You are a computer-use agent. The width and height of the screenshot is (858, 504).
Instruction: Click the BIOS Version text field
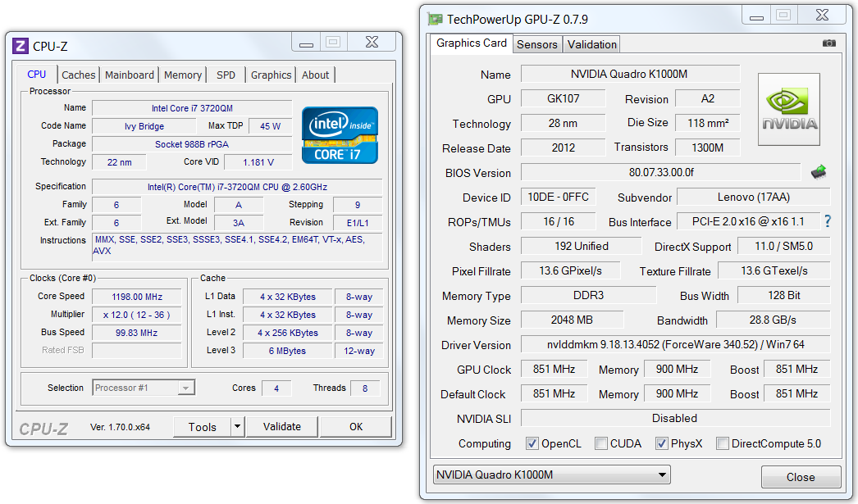660,173
